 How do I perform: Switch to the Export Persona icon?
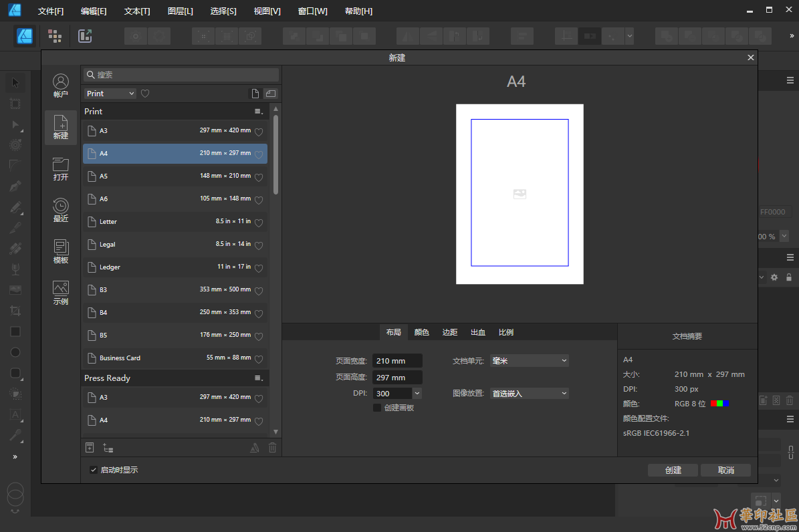[x=85, y=36]
